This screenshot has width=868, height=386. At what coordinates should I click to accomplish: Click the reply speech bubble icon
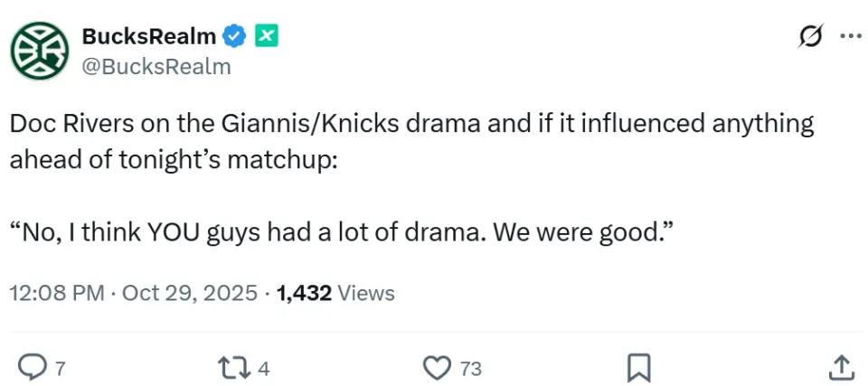[x=32, y=365]
